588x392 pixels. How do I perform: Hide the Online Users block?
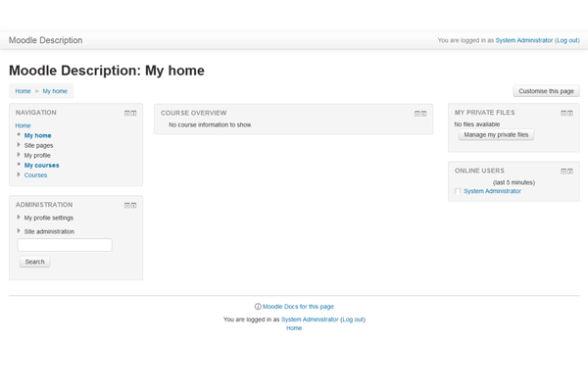click(x=563, y=171)
